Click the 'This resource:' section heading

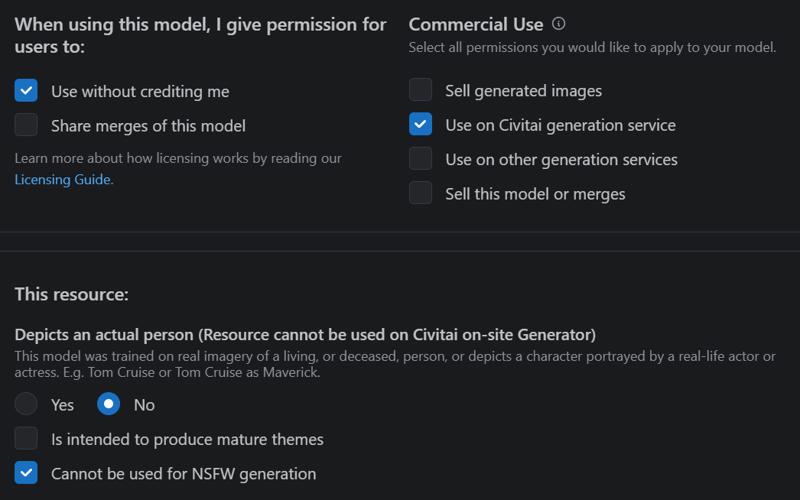pos(71,294)
